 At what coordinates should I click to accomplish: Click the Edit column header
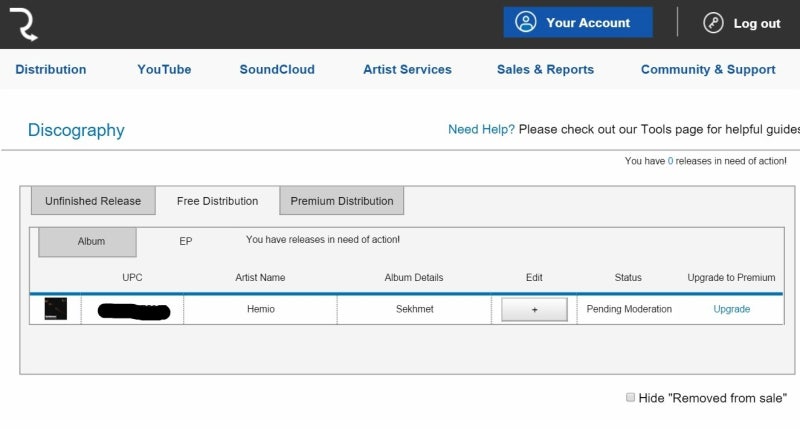[534, 277]
